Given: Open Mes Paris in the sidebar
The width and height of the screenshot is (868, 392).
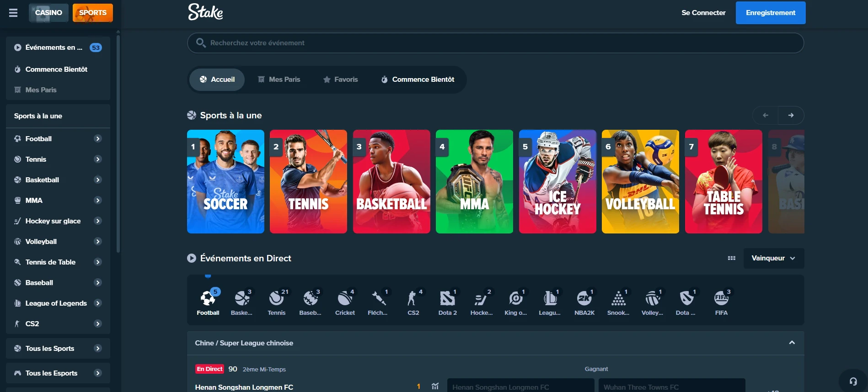Looking at the screenshot, I should [58, 90].
